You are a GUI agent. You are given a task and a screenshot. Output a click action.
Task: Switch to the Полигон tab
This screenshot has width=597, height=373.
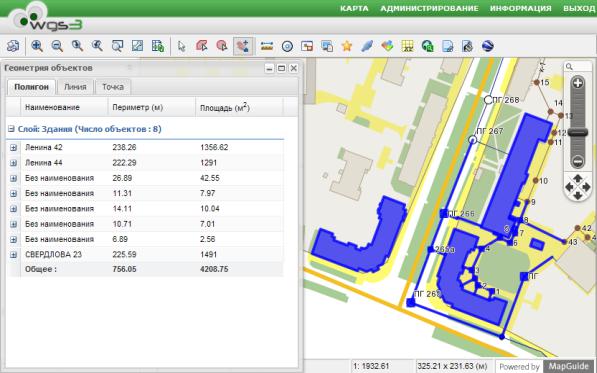click(32, 87)
